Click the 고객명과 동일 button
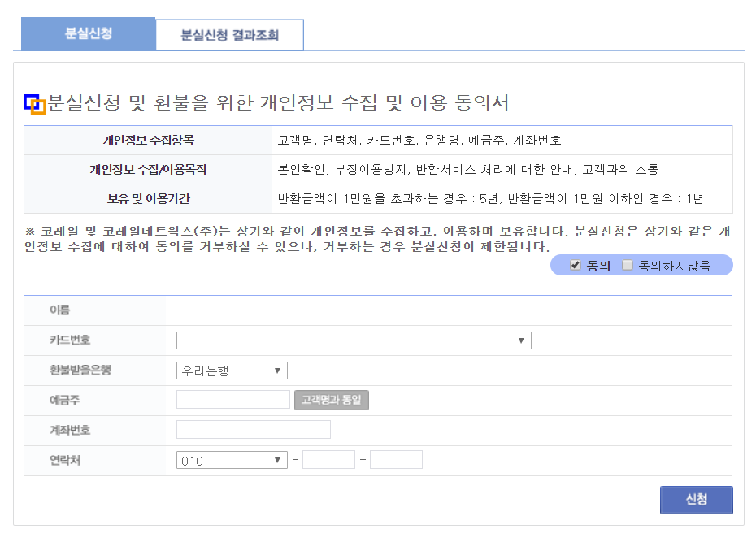Viewport: 756px width, 542px height. click(x=331, y=400)
